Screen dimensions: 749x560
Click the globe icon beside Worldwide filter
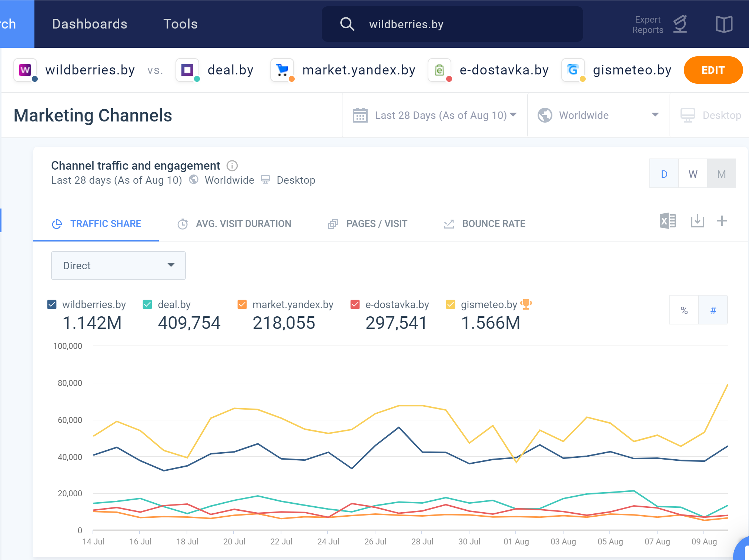545,115
